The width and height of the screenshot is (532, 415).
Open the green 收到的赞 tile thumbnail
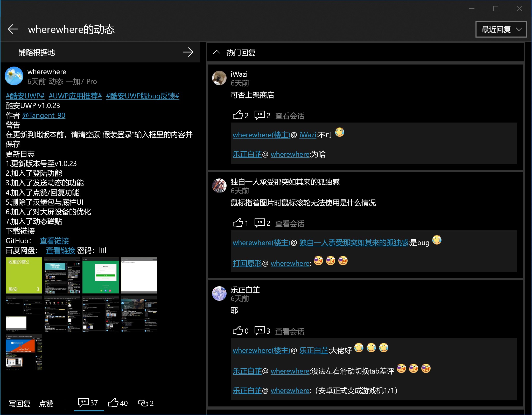(x=24, y=275)
